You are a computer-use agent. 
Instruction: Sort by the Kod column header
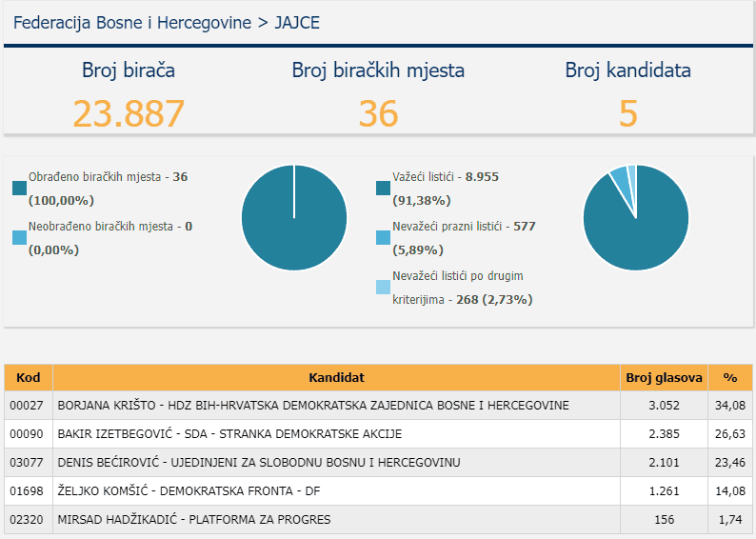(29, 378)
